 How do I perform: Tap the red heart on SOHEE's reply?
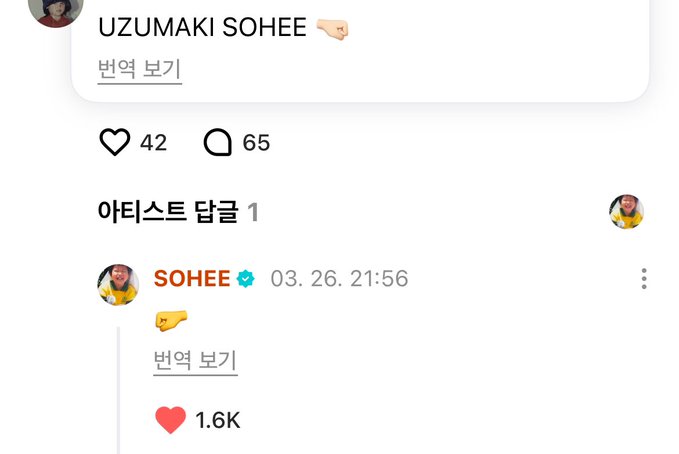(x=171, y=420)
